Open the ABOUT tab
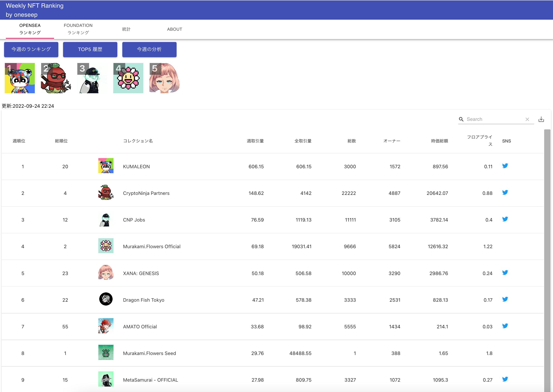This screenshot has width=553, height=392. 175,29
